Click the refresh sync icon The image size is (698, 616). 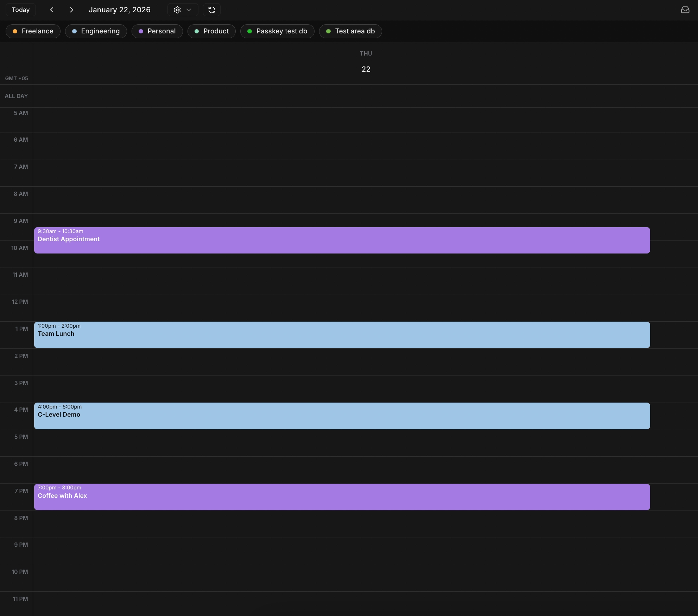tap(212, 10)
